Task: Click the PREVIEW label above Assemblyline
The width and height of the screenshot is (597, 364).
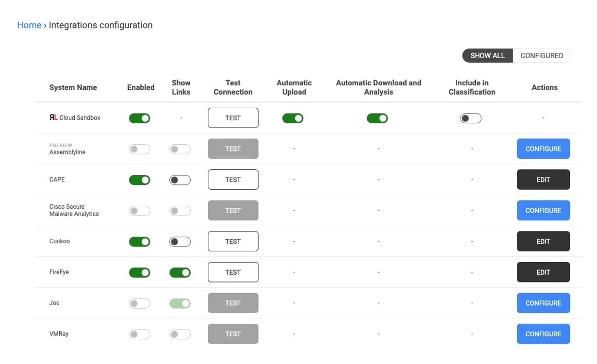Action: point(61,145)
